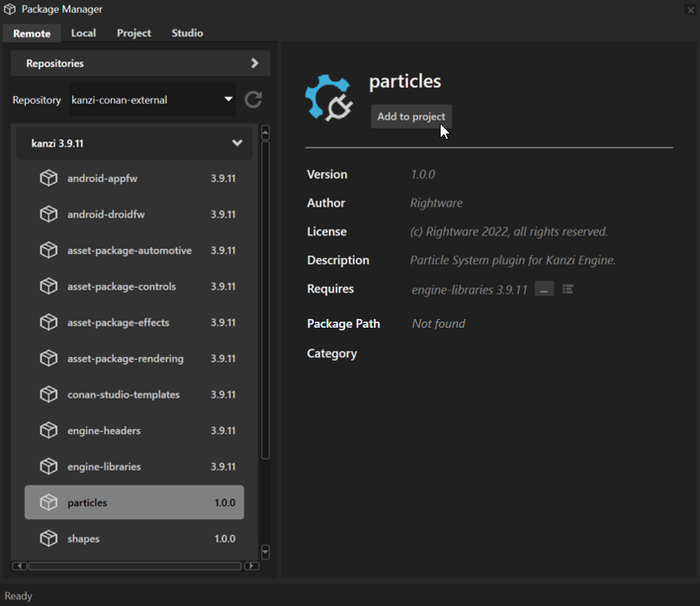700x606 pixels.
Task: Click the Package Manager title bar icon
Action: click(x=9, y=9)
